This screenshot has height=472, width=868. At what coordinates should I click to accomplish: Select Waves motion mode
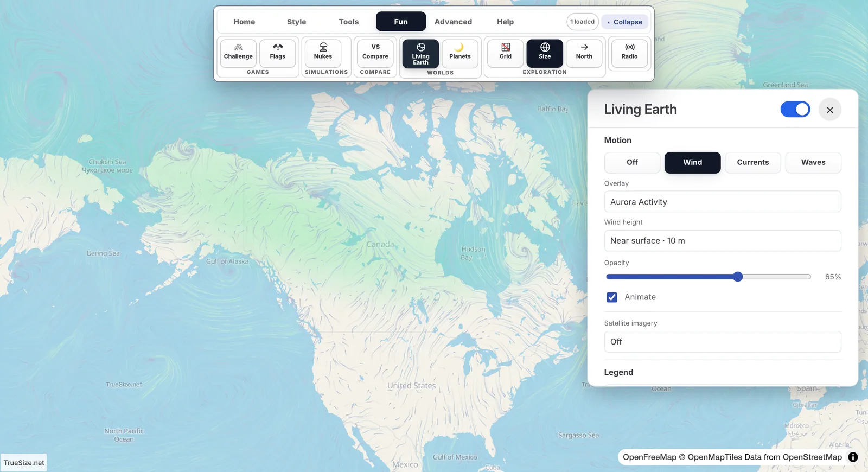813,162
